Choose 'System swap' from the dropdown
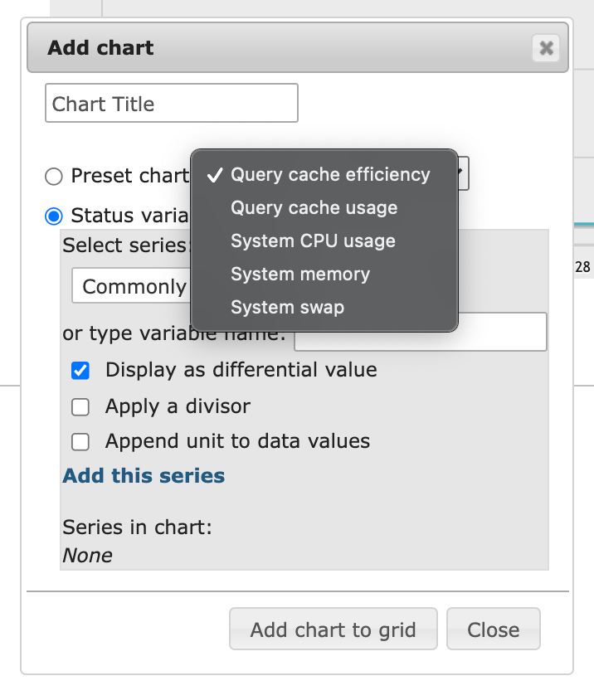Screen dimensions: 594x700 tap(286, 307)
